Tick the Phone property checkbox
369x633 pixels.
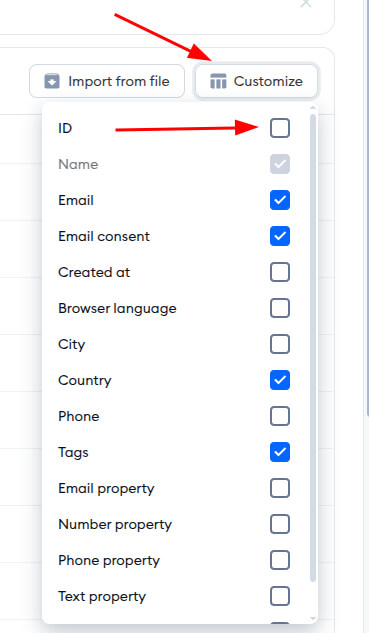[x=280, y=560]
